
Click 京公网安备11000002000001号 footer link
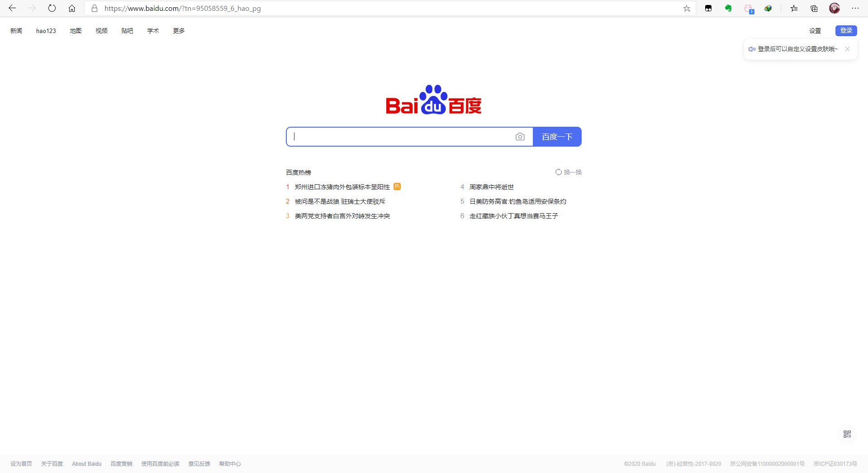coord(768,464)
